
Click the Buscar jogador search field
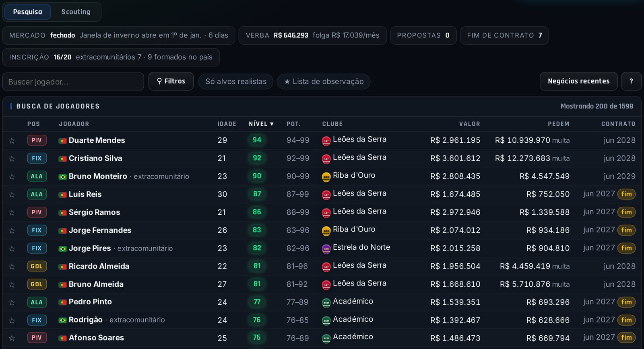point(73,82)
